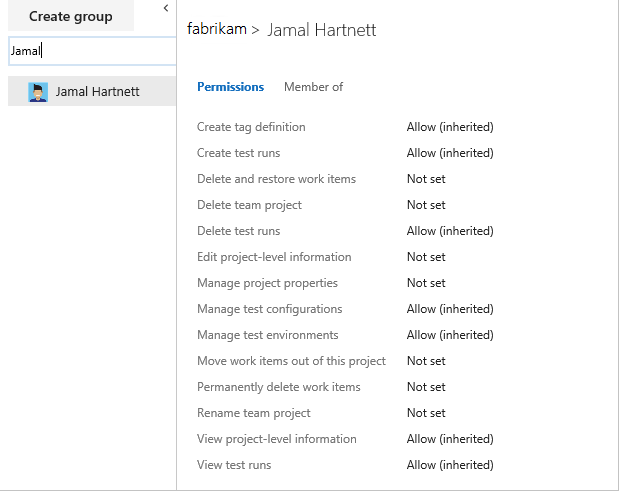Change the Delete test runs permission value
The image size is (619, 491).
click(450, 231)
